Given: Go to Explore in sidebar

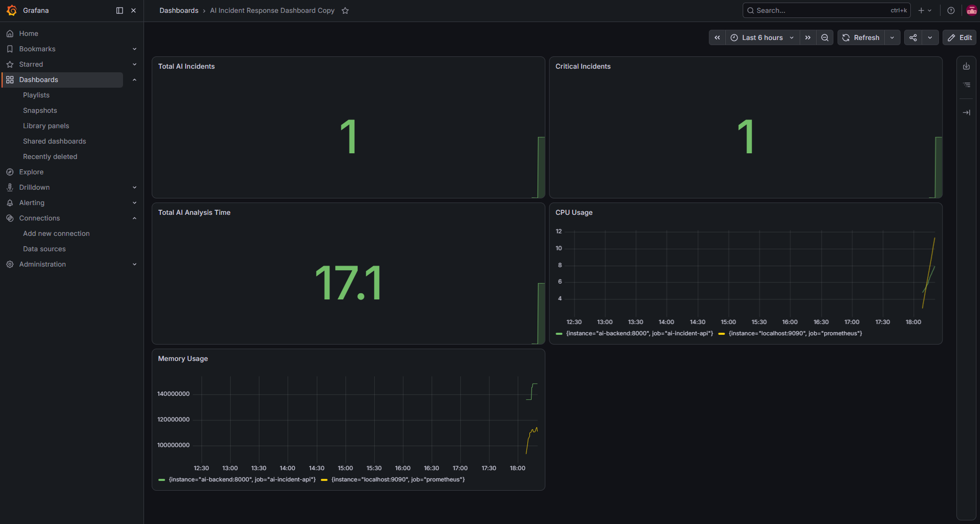Looking at the screenshot, I should tap(31, 172).
